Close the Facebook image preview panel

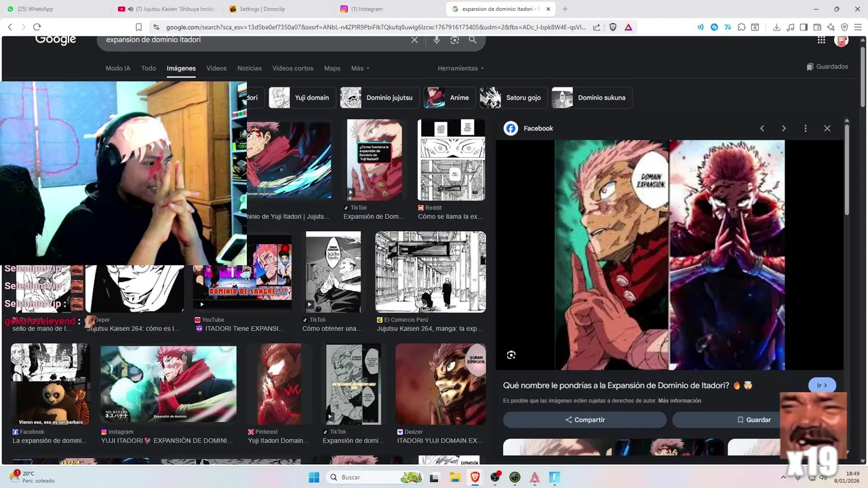pos(827,128)
